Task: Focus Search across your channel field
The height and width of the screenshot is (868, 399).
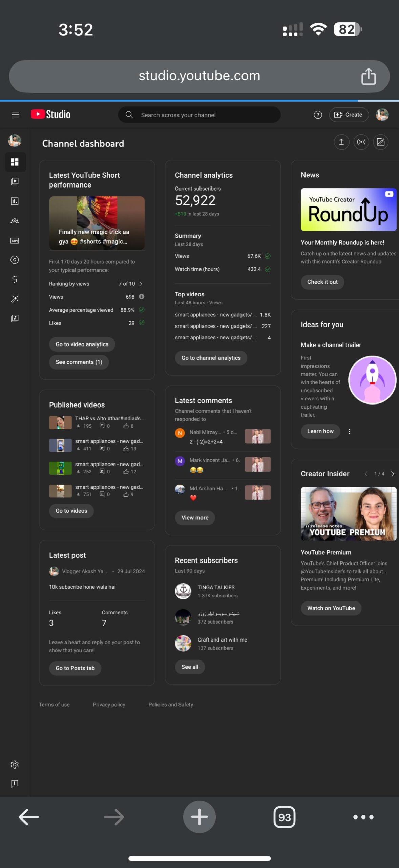Action: click(x=199, y=115)
